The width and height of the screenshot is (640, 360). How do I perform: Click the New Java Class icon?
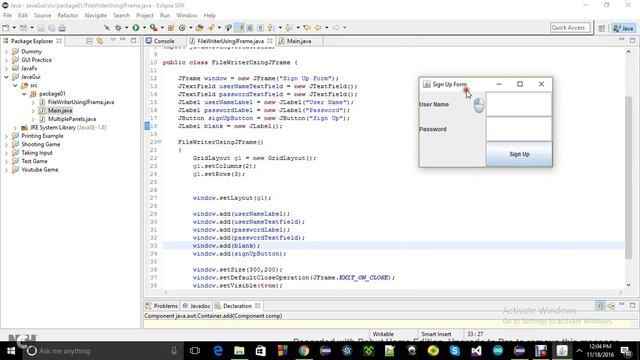182,27
